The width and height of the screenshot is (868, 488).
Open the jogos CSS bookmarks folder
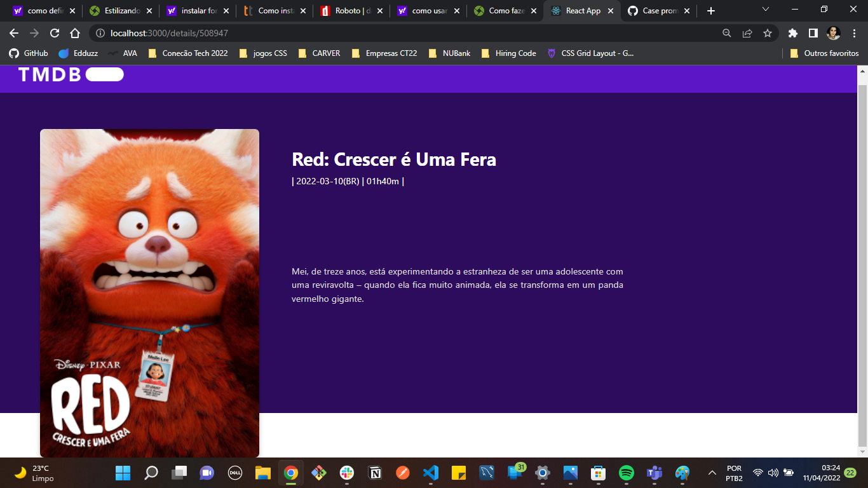(263, 53)
